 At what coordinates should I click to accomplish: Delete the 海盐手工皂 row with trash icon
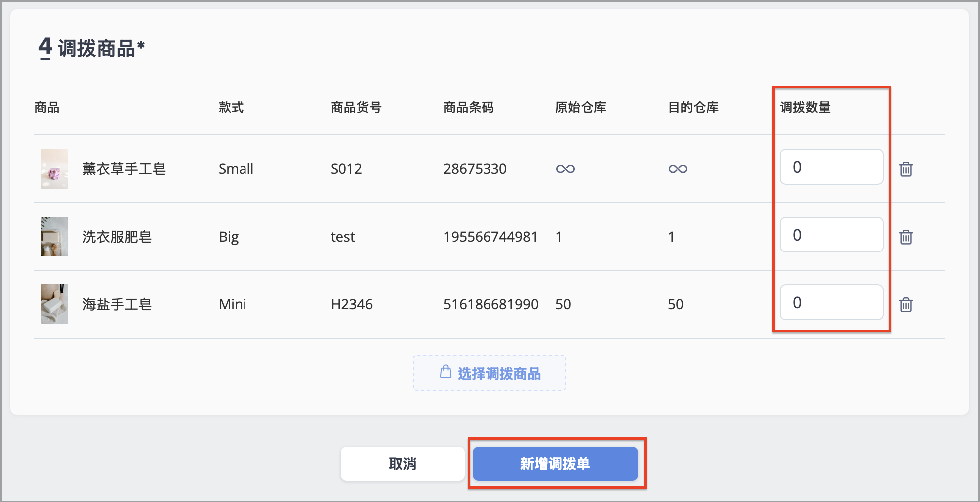click(x=906, y=305)
